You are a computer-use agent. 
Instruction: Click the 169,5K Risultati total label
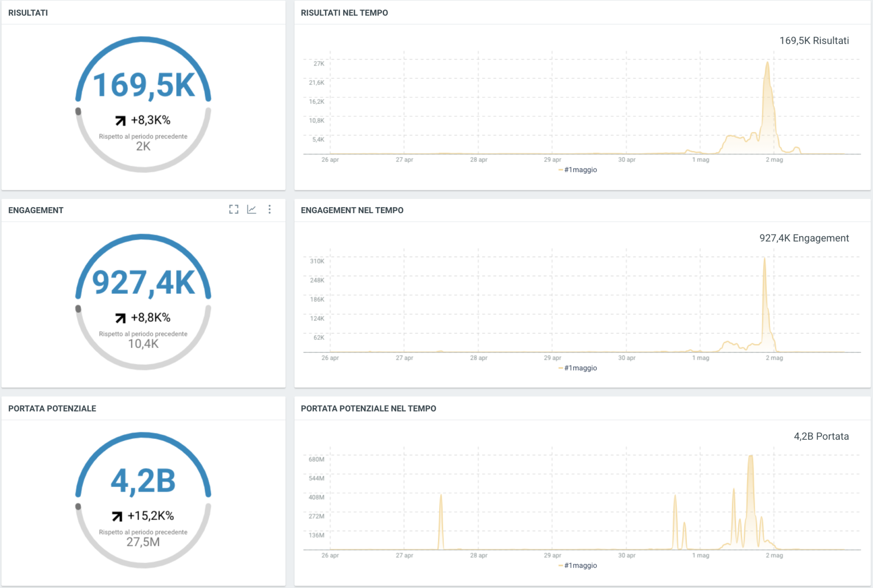point(814,40)
